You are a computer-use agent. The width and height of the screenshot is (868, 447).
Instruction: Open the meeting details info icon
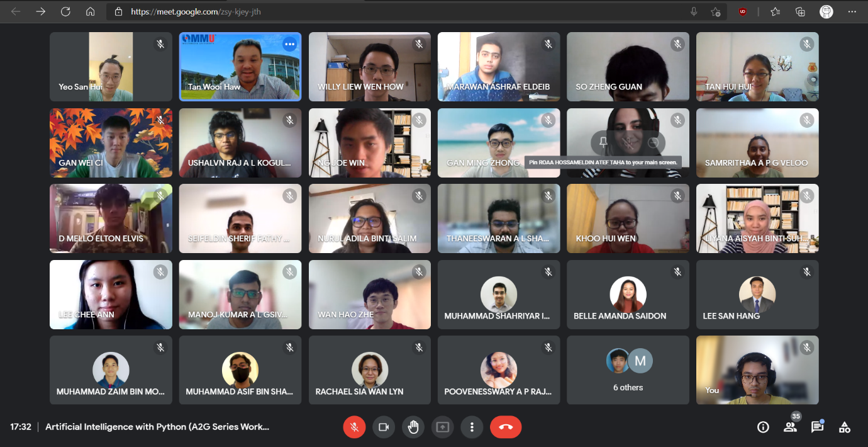coord(763,427)
